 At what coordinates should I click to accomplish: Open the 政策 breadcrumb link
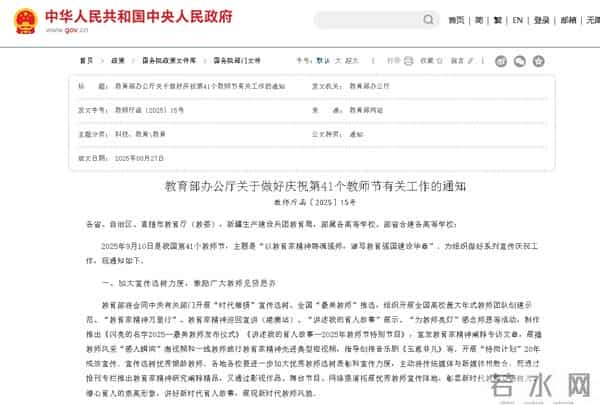tap(118, 60)
